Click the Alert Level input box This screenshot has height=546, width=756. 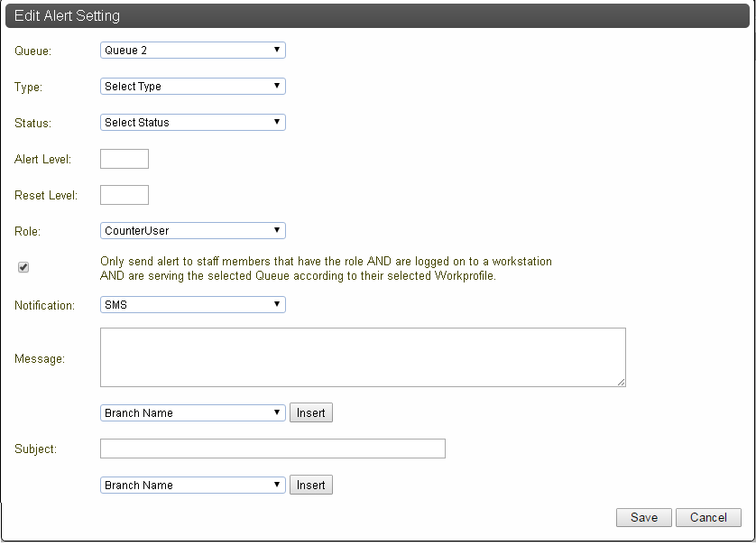pyautogui.click(x=124, y=159)
